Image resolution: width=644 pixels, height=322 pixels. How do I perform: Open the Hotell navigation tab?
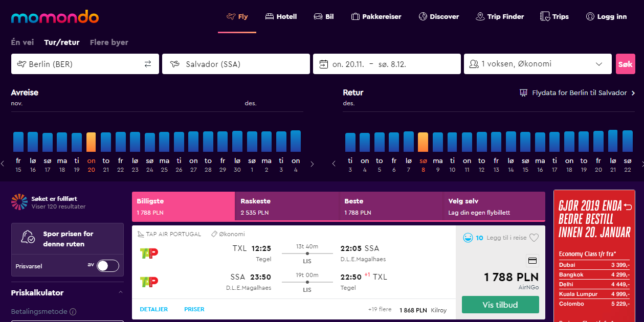(281, 16)
